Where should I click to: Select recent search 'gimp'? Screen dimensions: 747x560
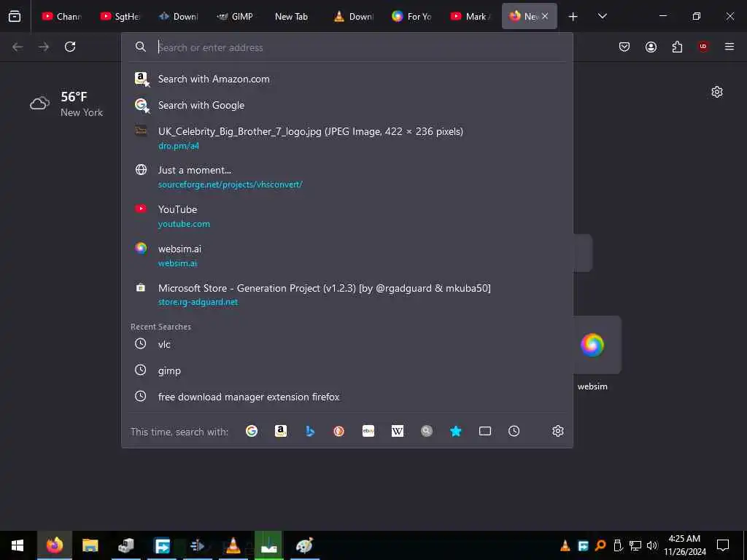point(347,370)
